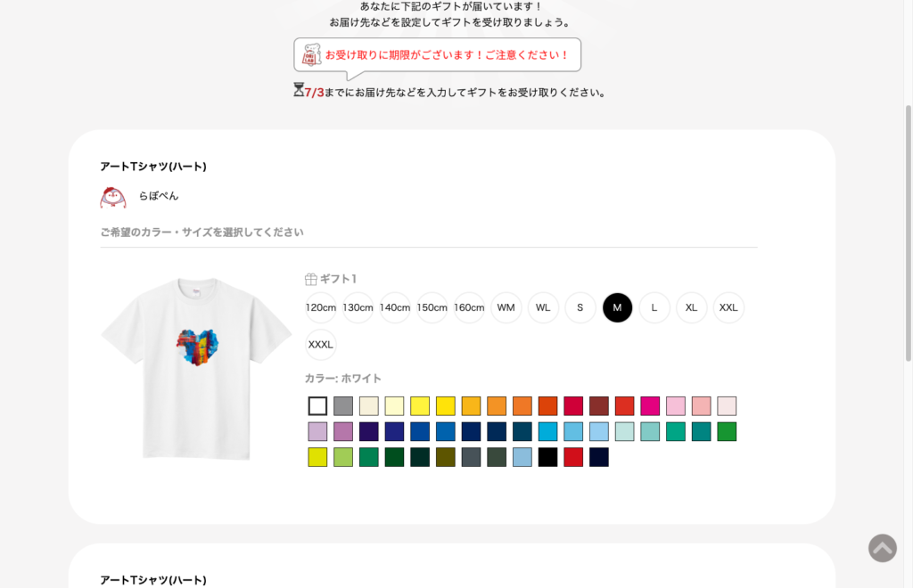Click the red pickup deadline notice bubble
The height and width of the screenshot is (588, 913).
click(x=446, y=55)
